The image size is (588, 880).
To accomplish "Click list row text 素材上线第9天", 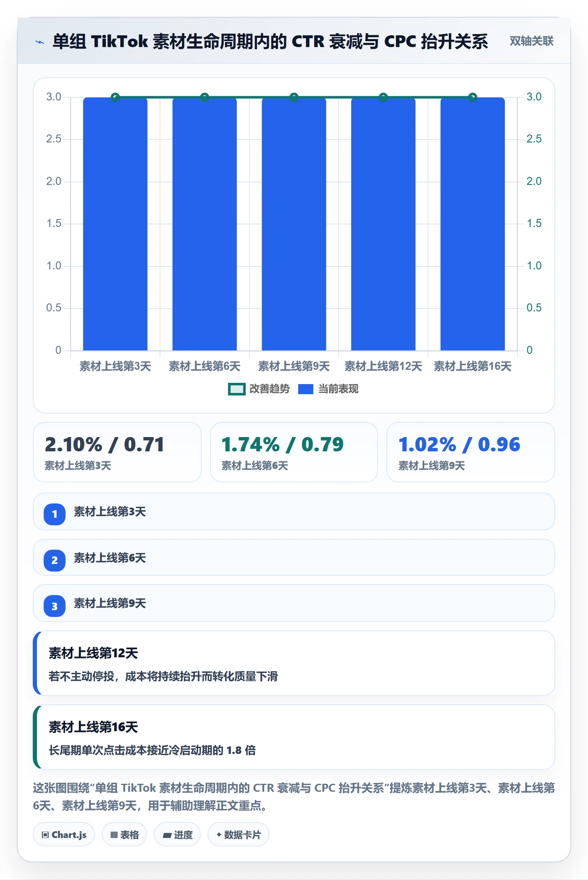I will point(110,603).
